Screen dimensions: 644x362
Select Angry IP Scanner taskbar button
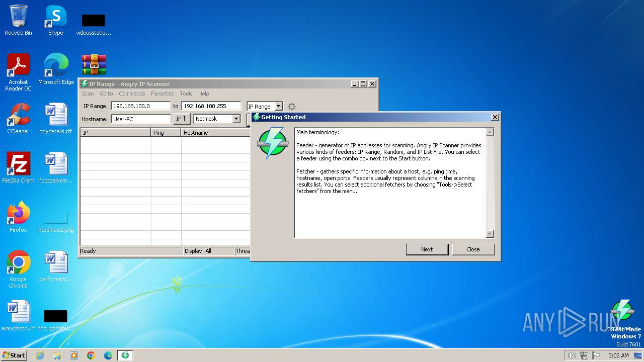tap(125, 355)
